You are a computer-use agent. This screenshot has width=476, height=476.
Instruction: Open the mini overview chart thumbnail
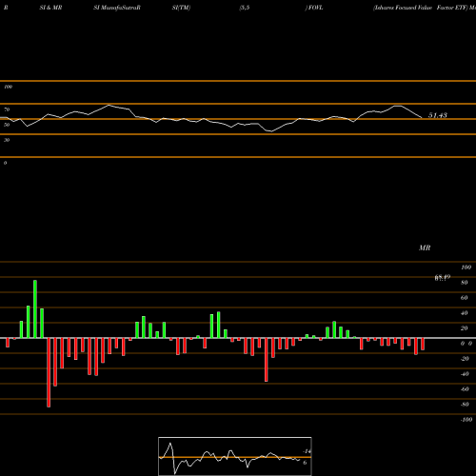click(x=235, y=456)
